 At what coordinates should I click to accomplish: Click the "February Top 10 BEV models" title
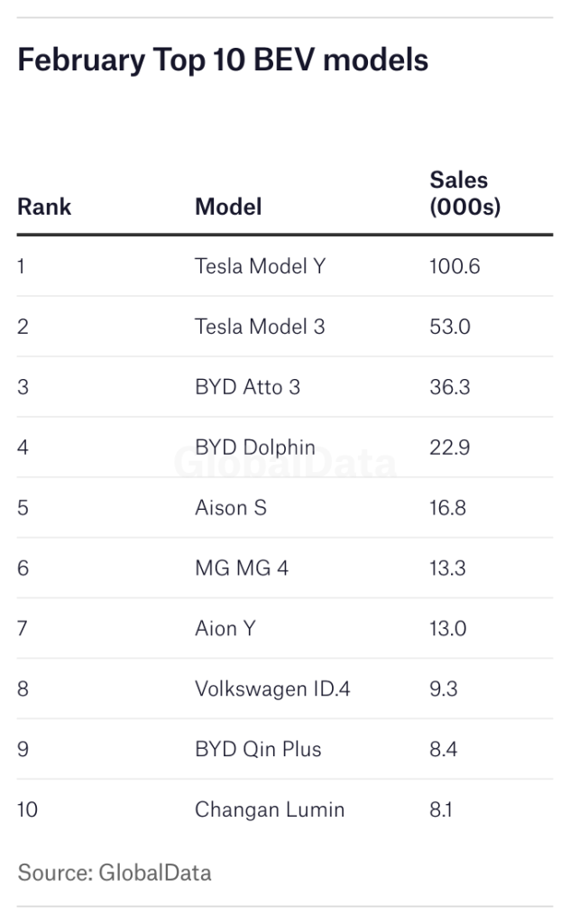tap(223, 60)
